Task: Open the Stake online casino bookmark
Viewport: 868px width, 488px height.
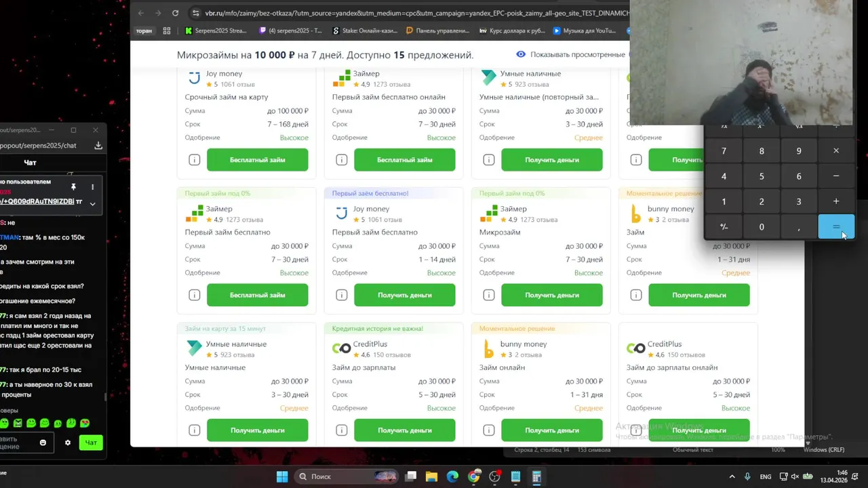Action: [364, 30]
